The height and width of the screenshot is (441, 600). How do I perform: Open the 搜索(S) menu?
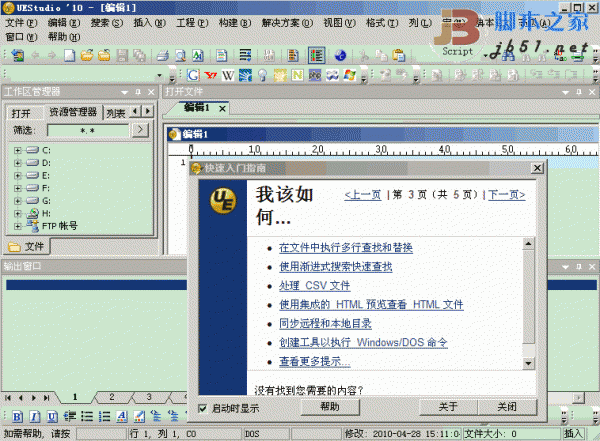point(107,23)
